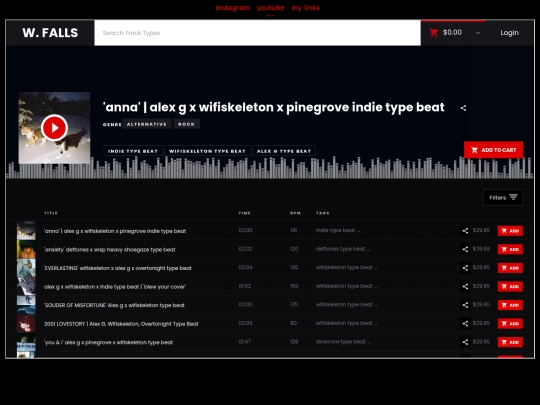Seek within the waveform visualizer
This screenshot has height=405, width=540.
tap(270, 168)
